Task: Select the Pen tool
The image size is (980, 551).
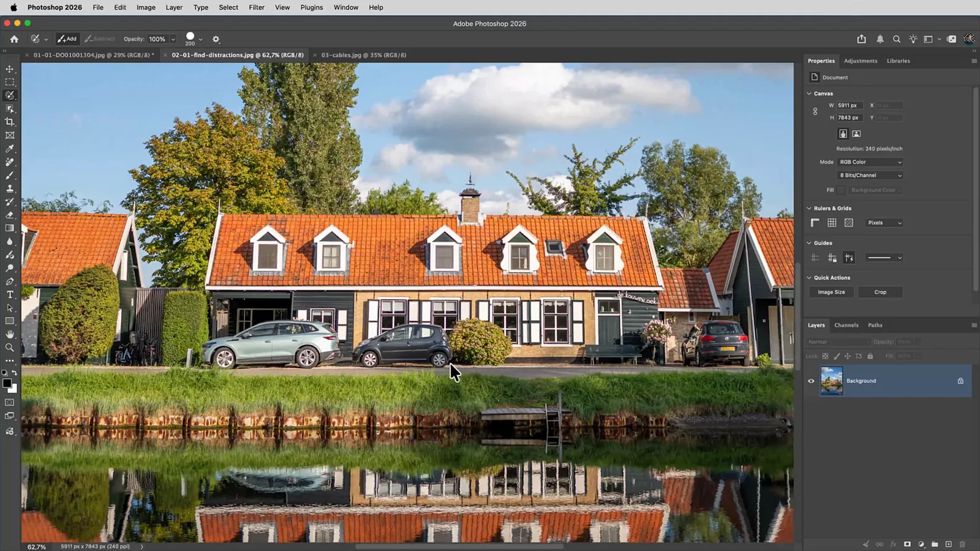Action: [10, 282]
